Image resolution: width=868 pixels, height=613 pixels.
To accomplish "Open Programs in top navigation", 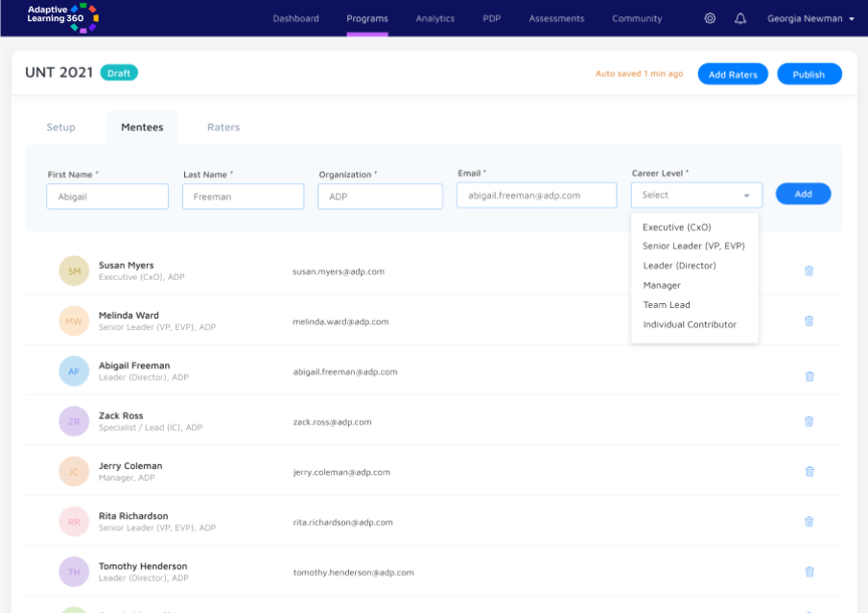I will [x=367, y=18].
